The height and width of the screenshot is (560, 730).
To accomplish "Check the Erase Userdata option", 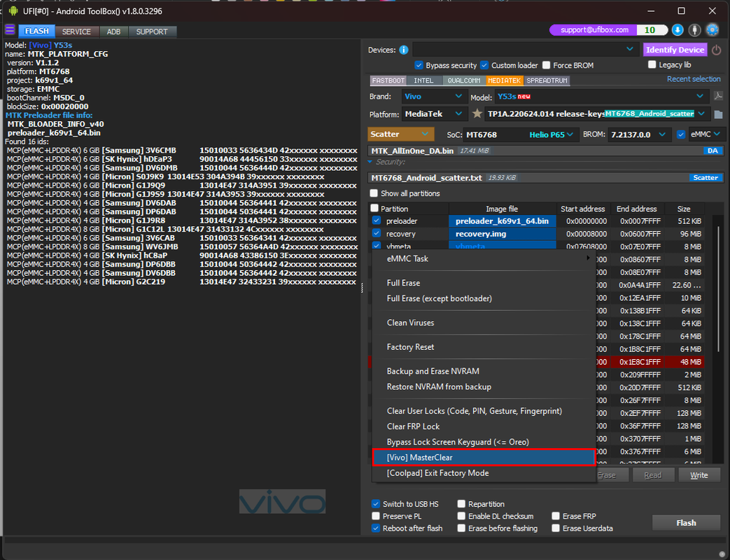I will pos(556,528).
